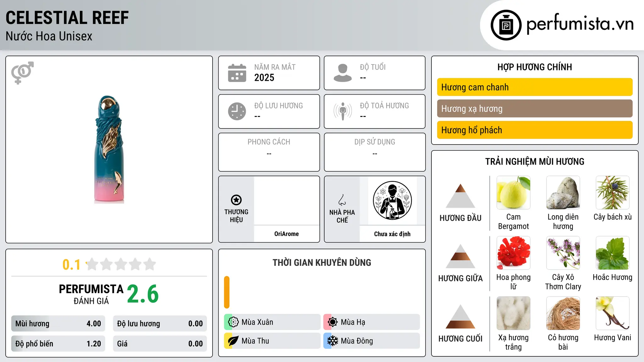Open the Hoắc Hương note image
This screenshot has width=644, height=362.
click(613, 253)
